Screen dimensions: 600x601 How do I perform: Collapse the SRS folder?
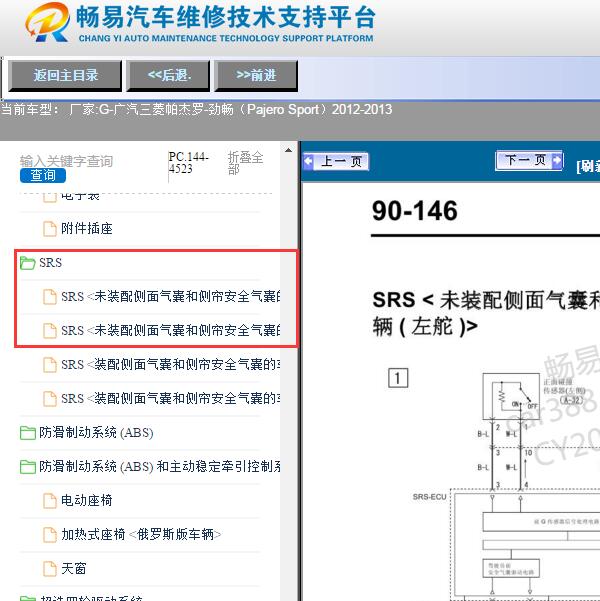tap(50, 263)
